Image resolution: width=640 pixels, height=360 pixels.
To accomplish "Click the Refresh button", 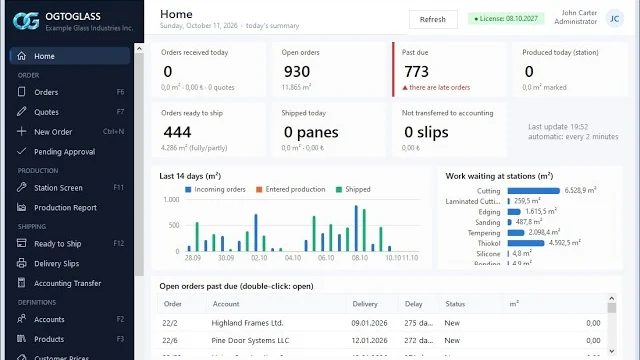I will tap(433, 19).
